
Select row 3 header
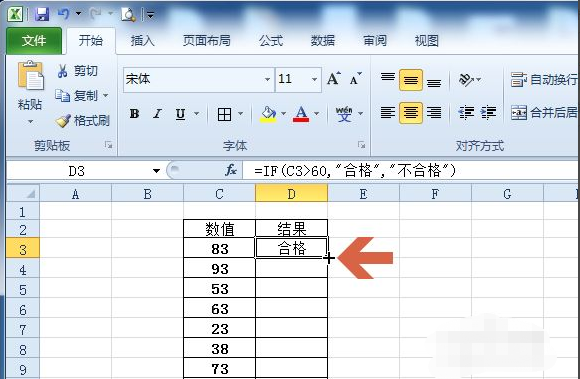[23, 248]
